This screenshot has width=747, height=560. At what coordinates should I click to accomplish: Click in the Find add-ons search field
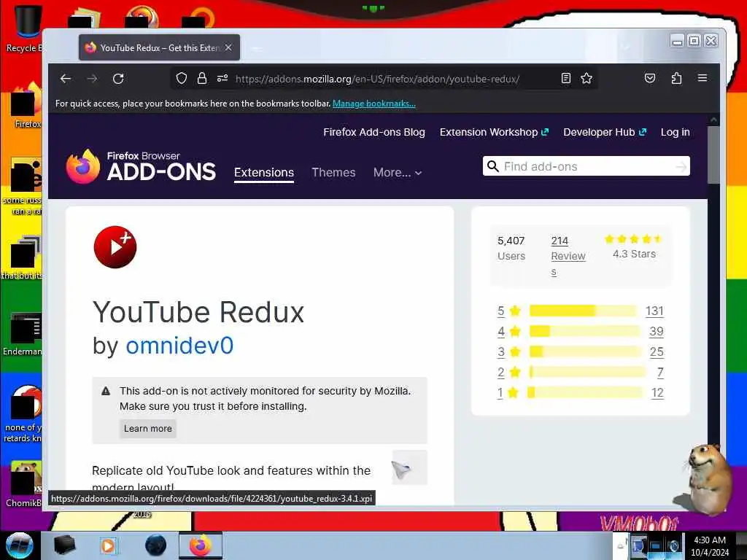[586, 166]
